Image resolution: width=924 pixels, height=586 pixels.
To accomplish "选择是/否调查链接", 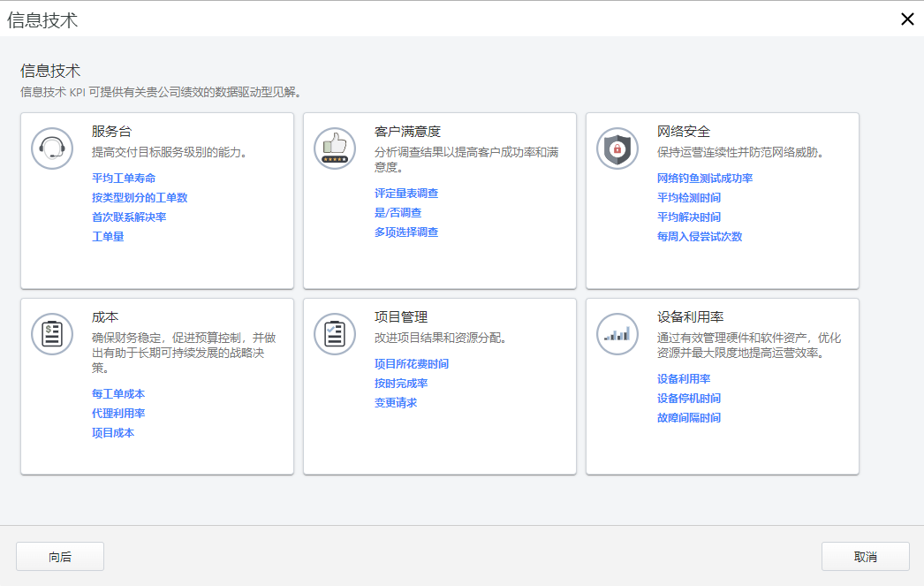I will tap(397, 212).
